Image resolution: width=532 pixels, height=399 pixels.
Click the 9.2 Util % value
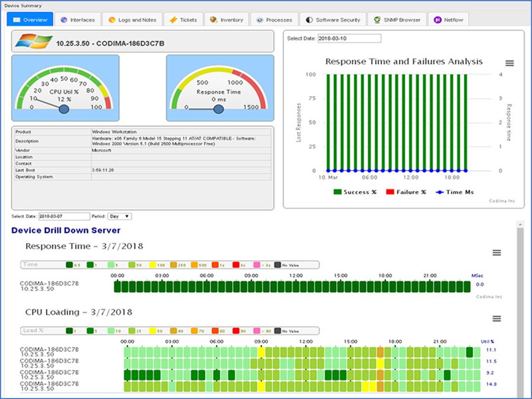490,373
